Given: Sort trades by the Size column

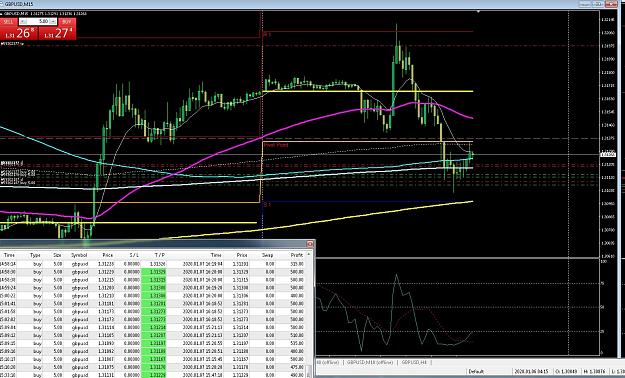Looking at the screenshot, I should click(x=57, y=255).
